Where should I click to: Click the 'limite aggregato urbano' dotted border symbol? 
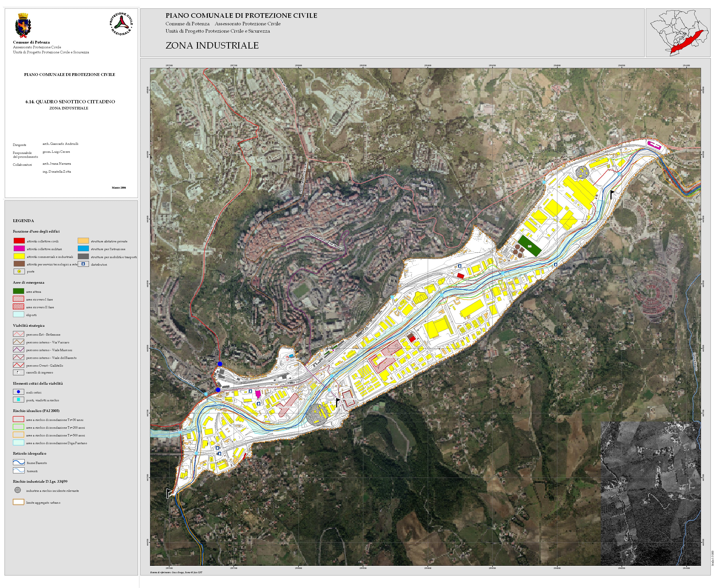18,502
